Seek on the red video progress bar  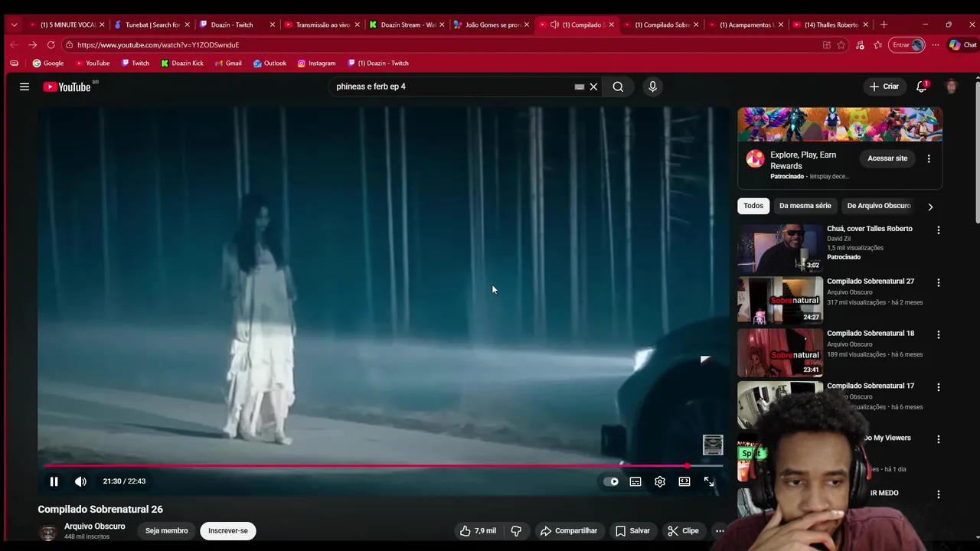pyautogui.click(x=383, y=465)
